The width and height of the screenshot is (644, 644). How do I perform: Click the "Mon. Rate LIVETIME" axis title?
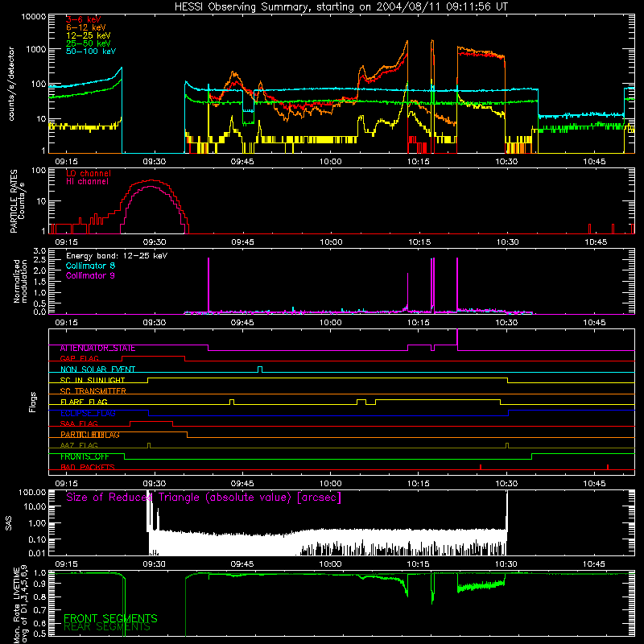click(16, 605)
